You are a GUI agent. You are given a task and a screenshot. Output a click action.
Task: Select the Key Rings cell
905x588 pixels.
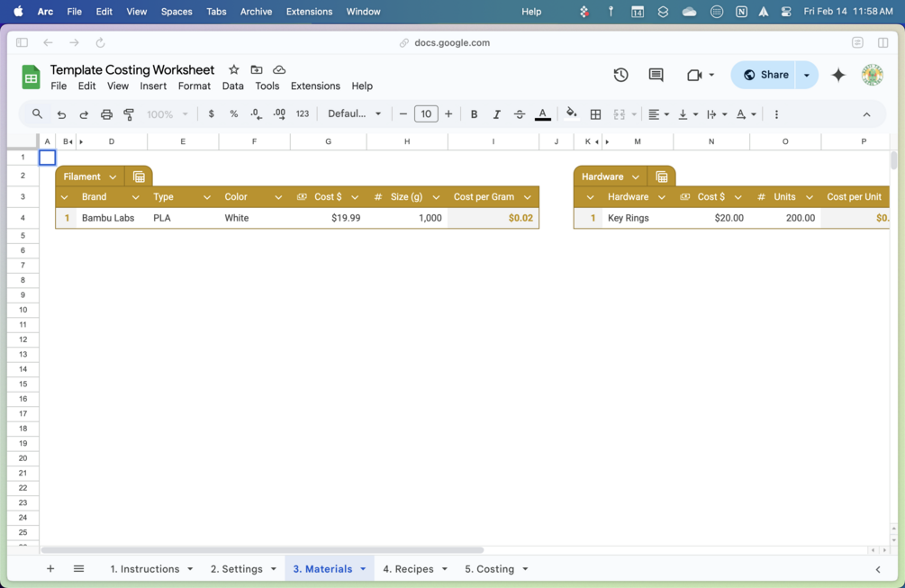pos(638,218)
